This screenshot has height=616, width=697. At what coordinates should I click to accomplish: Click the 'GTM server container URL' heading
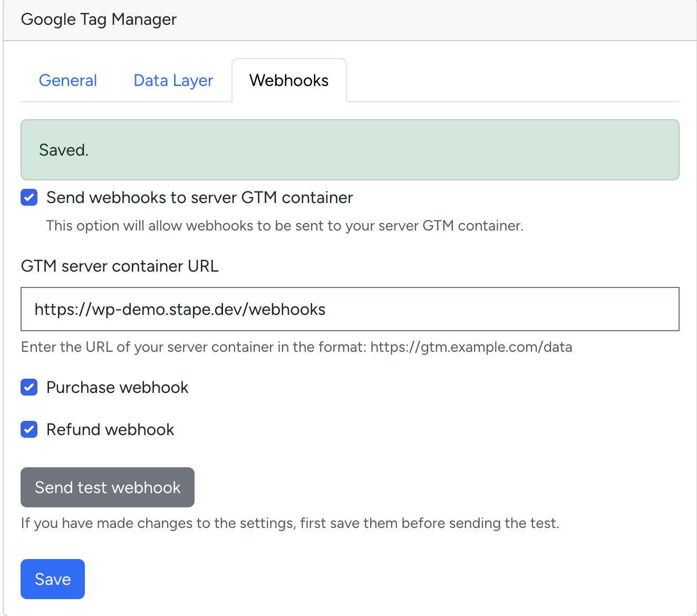(120, 266)
